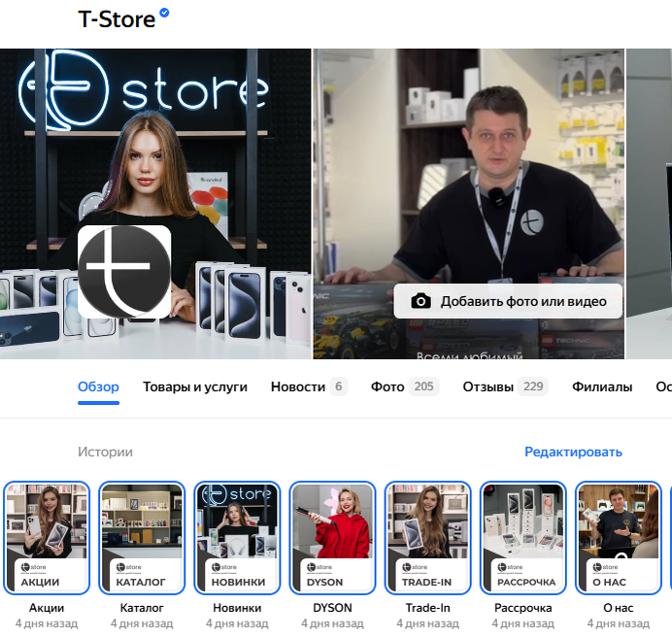This screenshot has height=638, width=672.
Task: Click the 'Добавить фото или видео' button
Action: point(508,301)
